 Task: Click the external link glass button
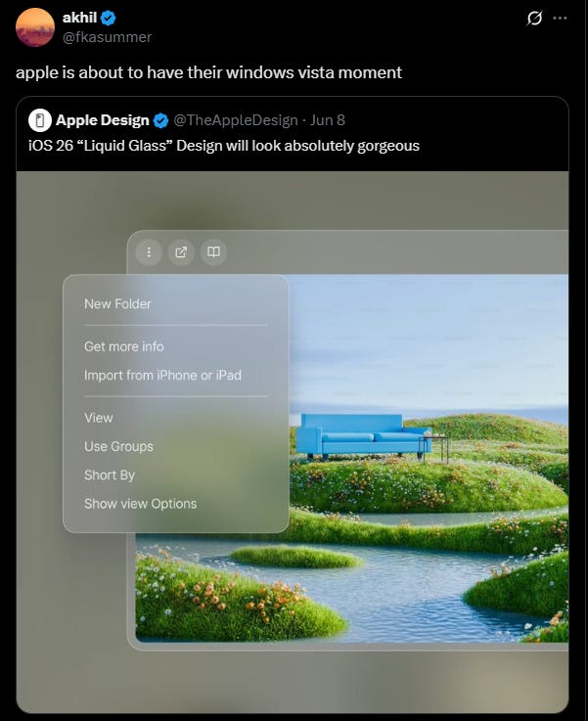coord(181,252)
